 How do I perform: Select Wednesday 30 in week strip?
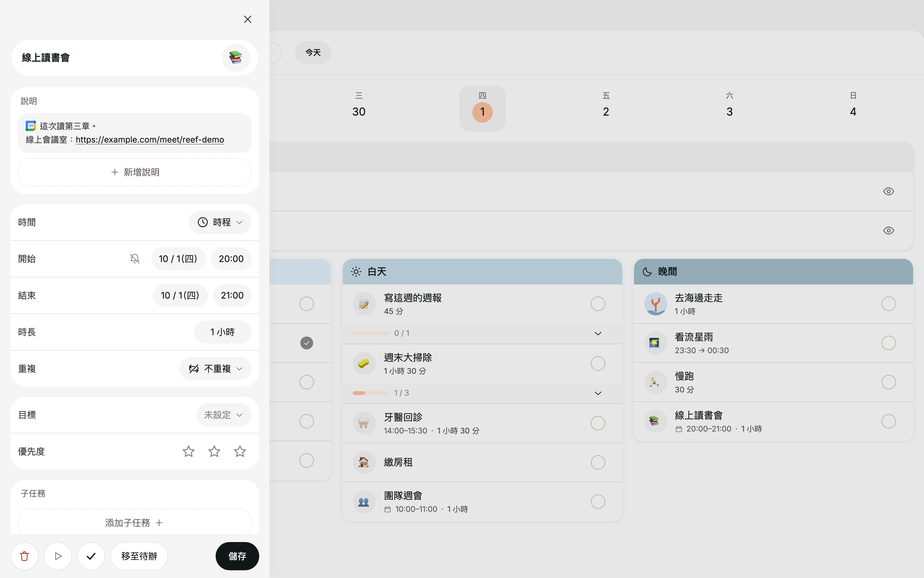358,108
